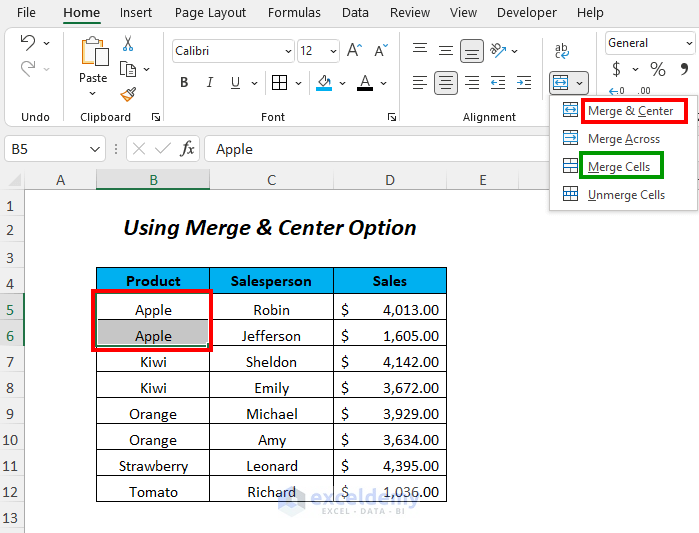The image size is (699, 533).
Task: Click the Fill Color paint bucket
Action: (324, 83)
